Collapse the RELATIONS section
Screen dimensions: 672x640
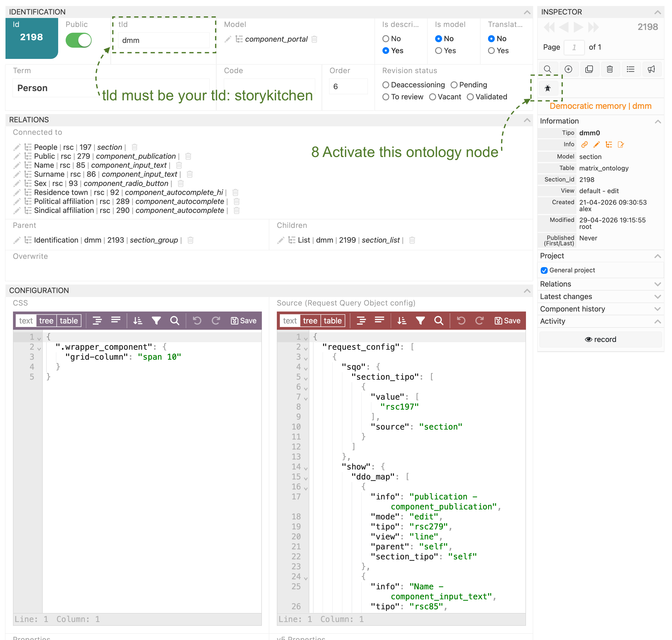pyautogui.click(x=527, y=120)
